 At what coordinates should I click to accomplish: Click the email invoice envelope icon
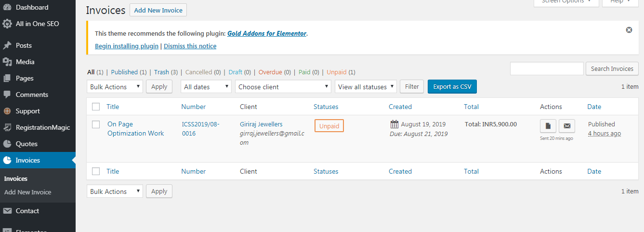[x=567, y=126]
